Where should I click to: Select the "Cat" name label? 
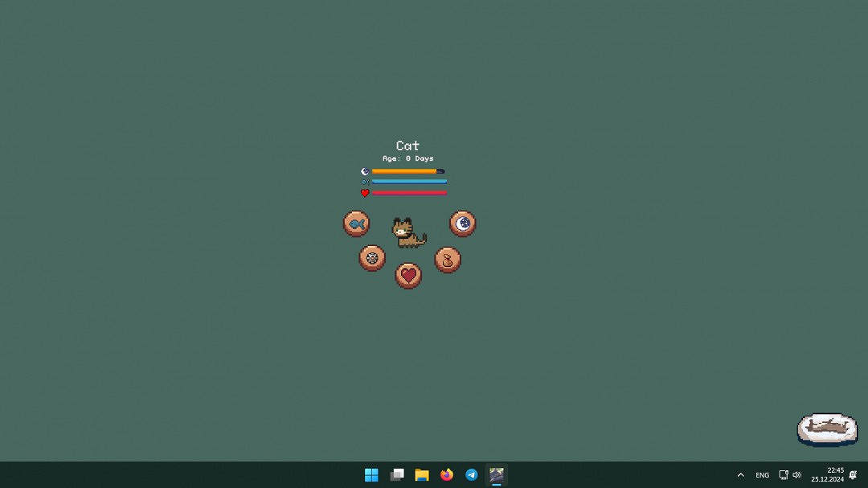(407, 146)
